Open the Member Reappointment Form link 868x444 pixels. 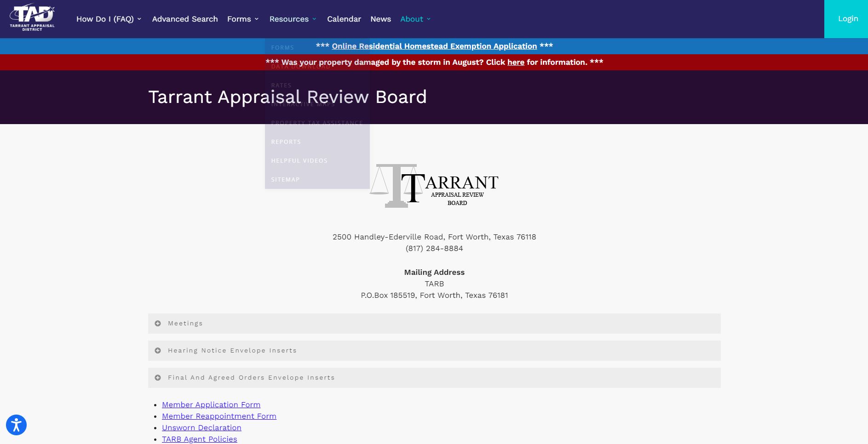coord(219,416)
